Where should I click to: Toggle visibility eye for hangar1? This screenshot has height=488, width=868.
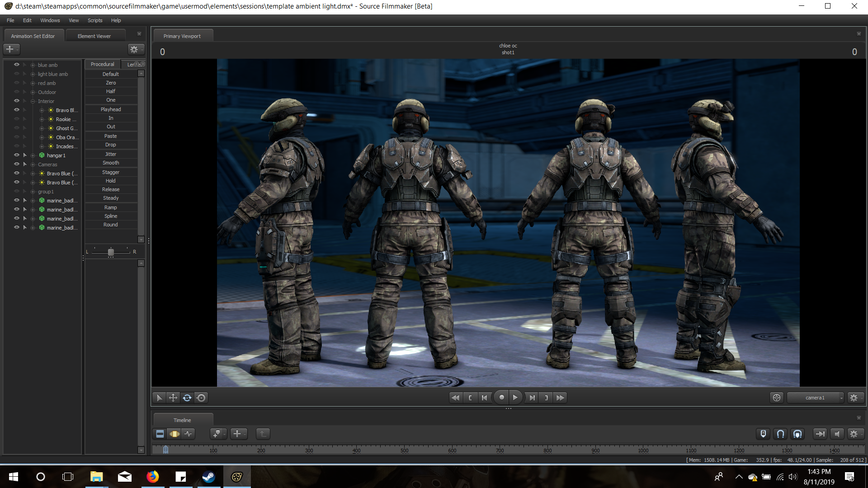tap(17, 155)
